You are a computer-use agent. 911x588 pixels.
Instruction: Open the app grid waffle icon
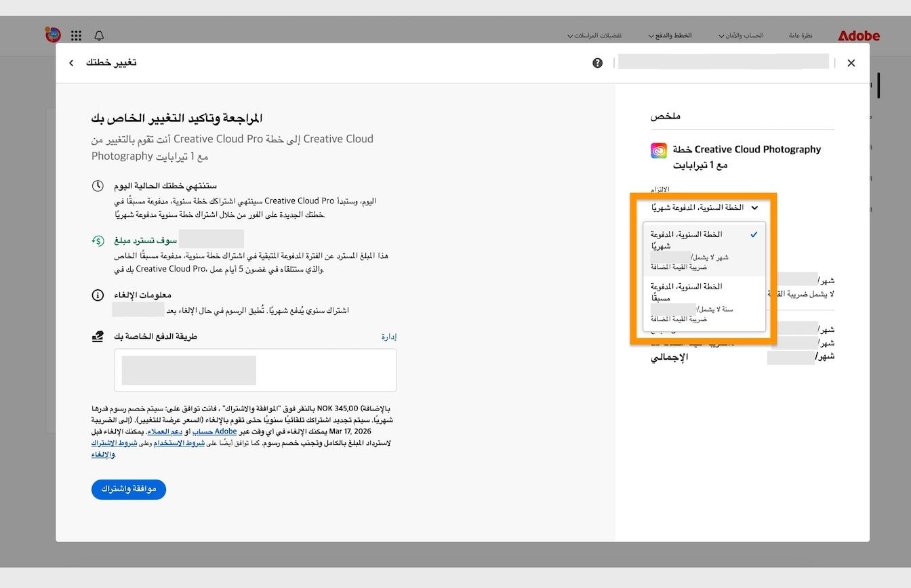point(76,35)
